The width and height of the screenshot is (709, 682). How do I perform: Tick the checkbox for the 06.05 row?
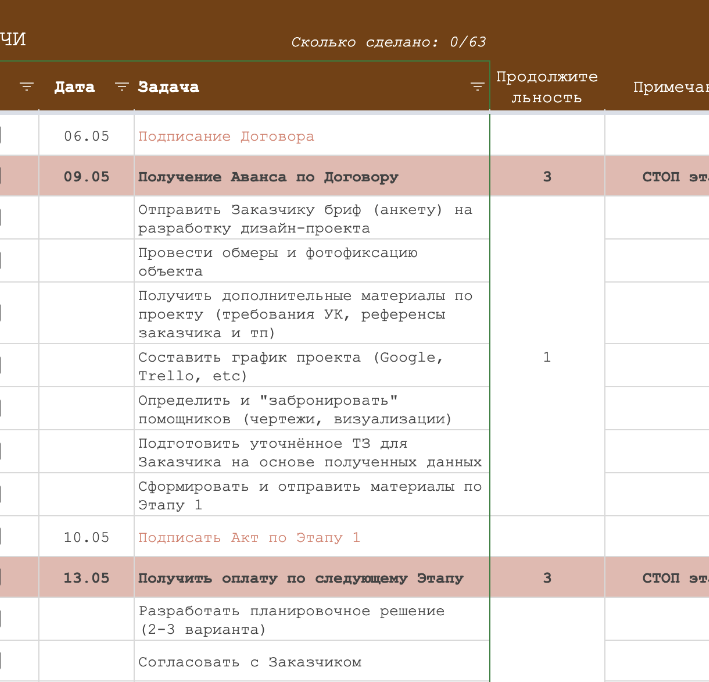(x=1, y=136)
